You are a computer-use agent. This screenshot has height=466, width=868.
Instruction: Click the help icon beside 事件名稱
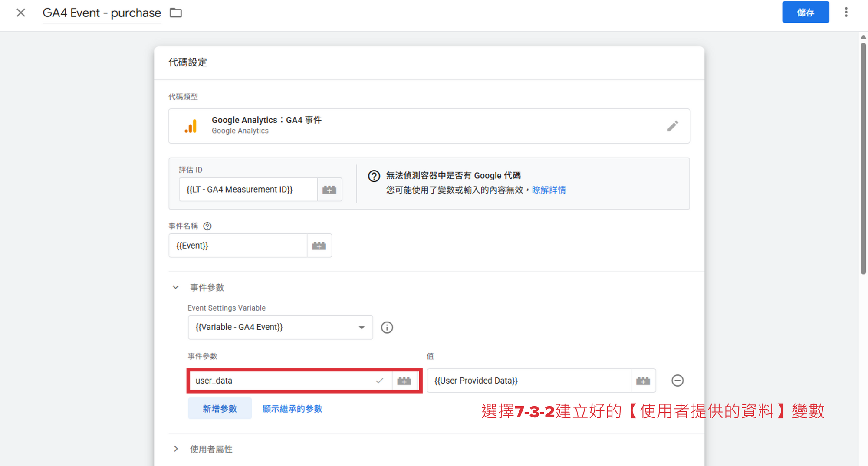(x=207, y=226)
